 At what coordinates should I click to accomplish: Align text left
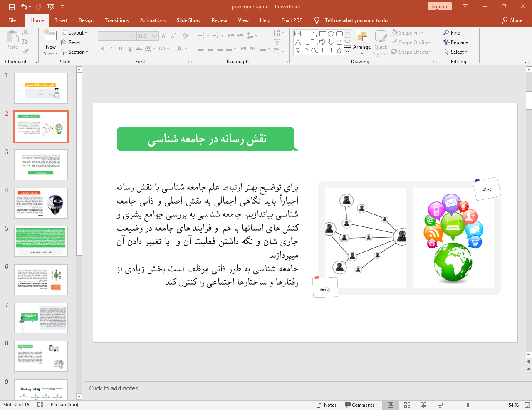(201, 49)
